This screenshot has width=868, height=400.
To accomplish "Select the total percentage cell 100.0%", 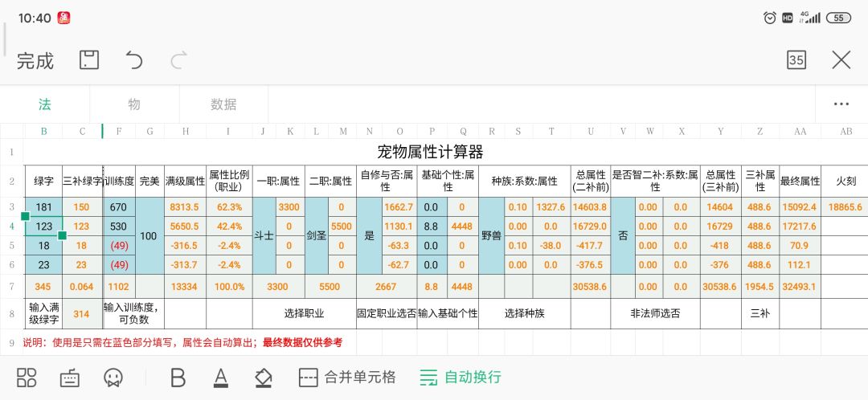I will [x=229, y=287].
